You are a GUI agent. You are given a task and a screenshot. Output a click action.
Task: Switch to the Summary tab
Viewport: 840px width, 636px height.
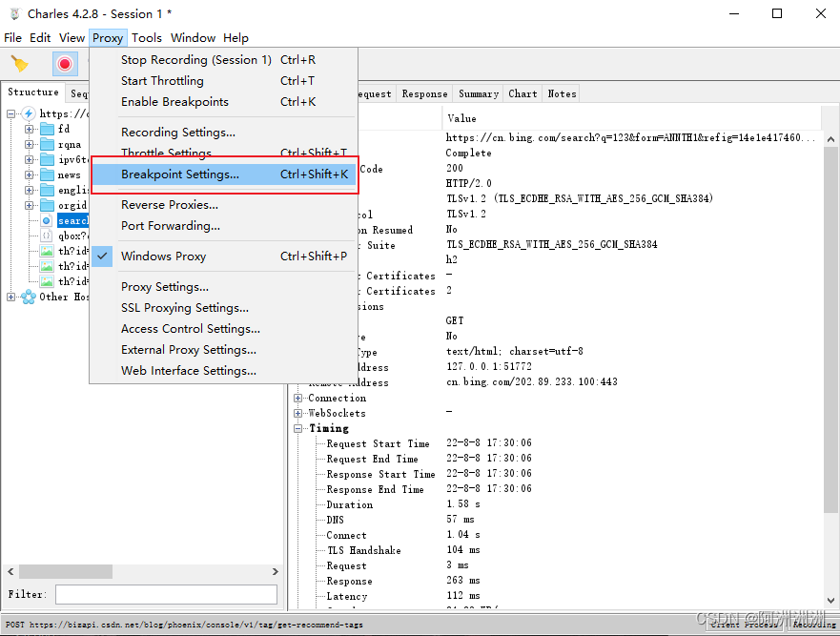tap(479, 93)
